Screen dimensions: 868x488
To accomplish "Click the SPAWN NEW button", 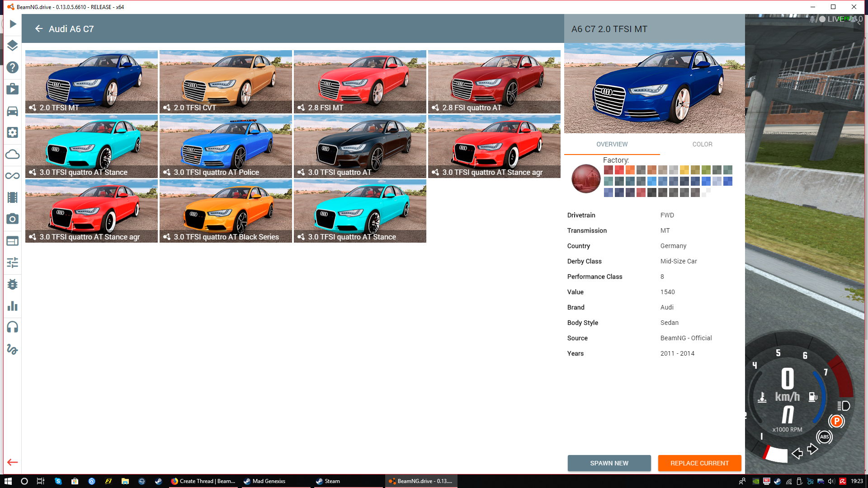I will (x=609, y=463).
